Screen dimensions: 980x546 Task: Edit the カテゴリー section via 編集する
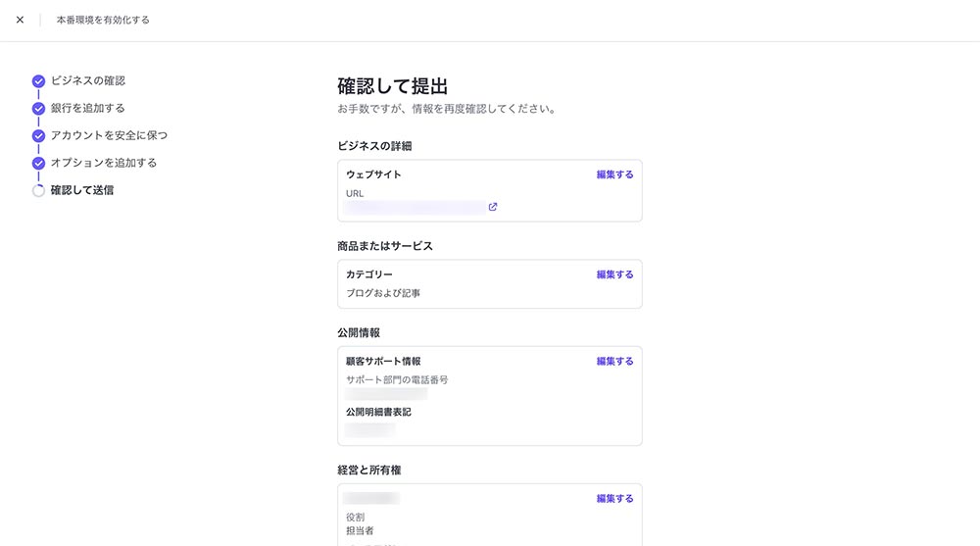click(x=615, y=274)
